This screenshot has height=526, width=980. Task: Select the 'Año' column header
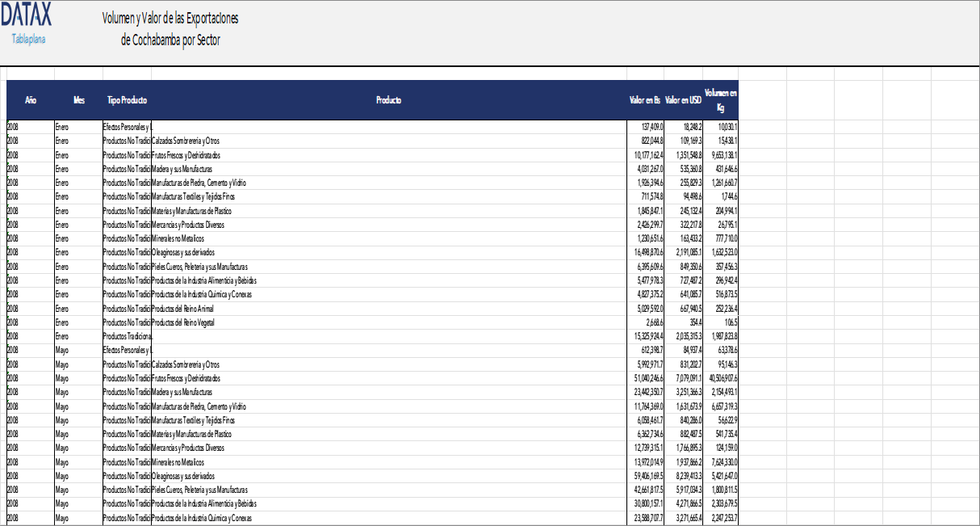30,100
